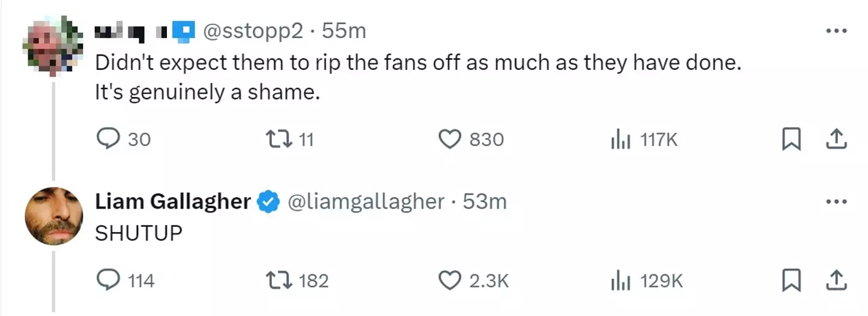The height and width of the screenshot is (316, 868).
Task: Bookmark Liam Gallagher's tweet
Action: (x=790, y=281)
